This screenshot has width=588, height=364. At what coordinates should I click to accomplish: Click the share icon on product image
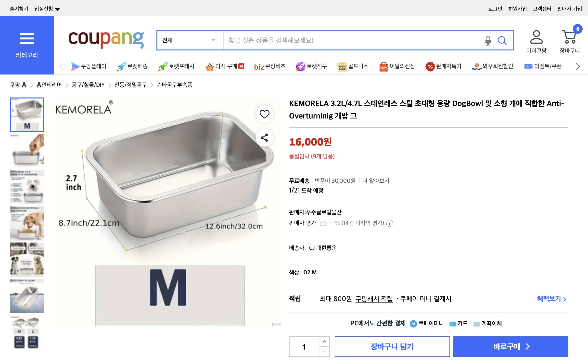[x=264, y=138]
